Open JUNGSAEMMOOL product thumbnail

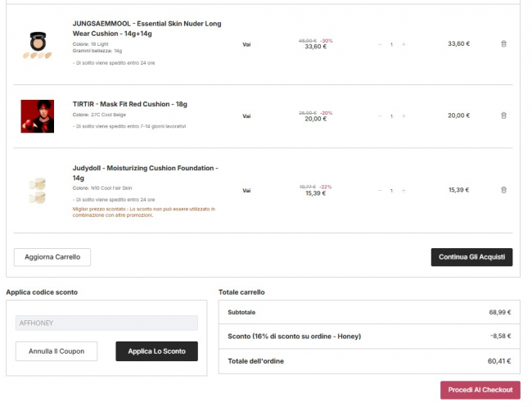tap(37, 44)
